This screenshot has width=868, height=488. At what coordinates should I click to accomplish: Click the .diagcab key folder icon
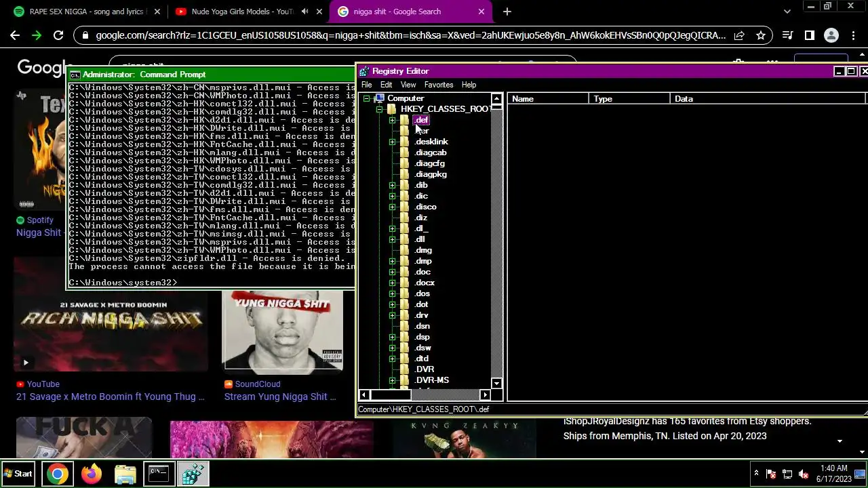405,152
